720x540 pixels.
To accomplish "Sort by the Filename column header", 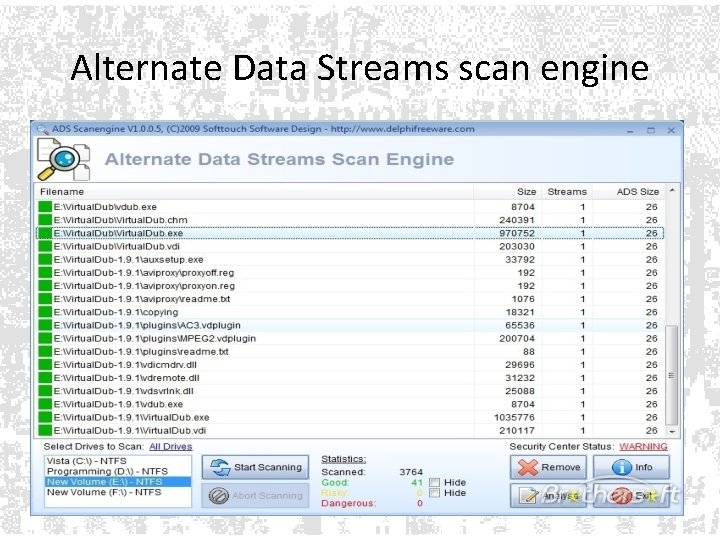I will click(254, 192).
